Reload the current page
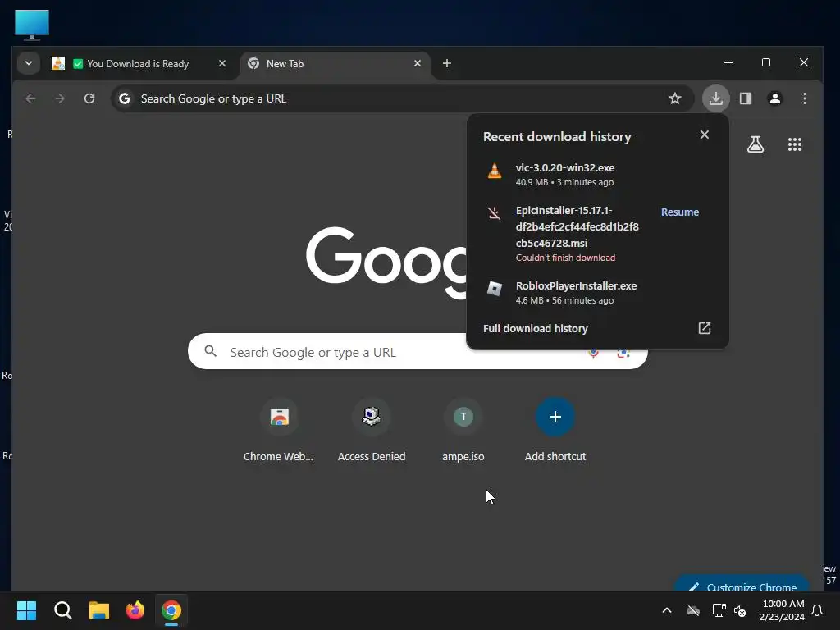 [x=89, y=98]
